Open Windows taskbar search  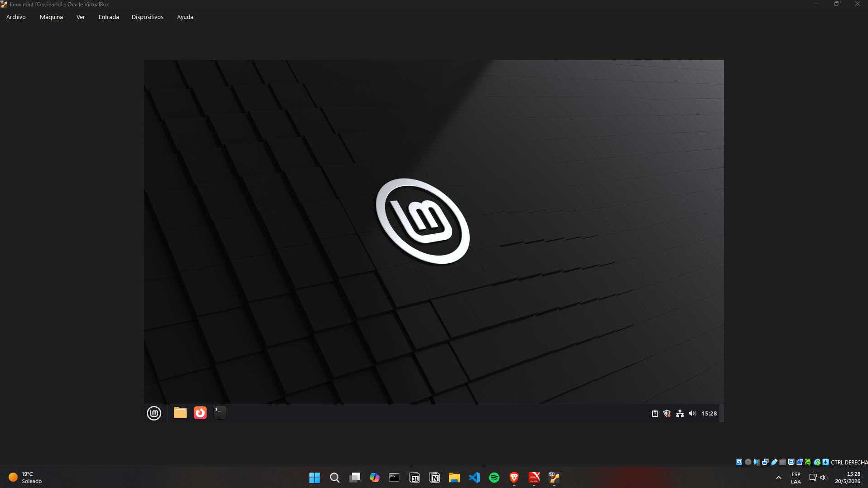tap(335, 478)
